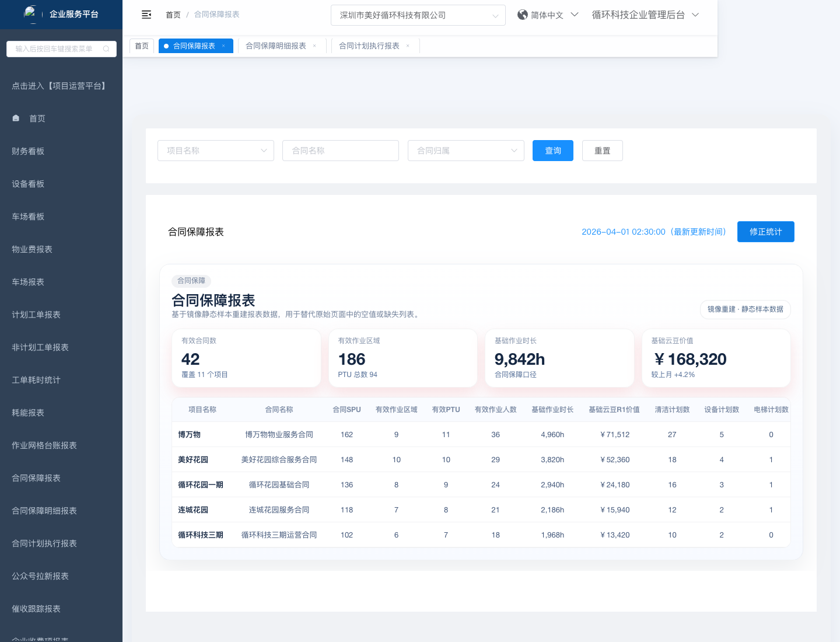Click the globe language icon
This screenshot has height=642, width=840.
pyautogui.click(x=523, y=15)
